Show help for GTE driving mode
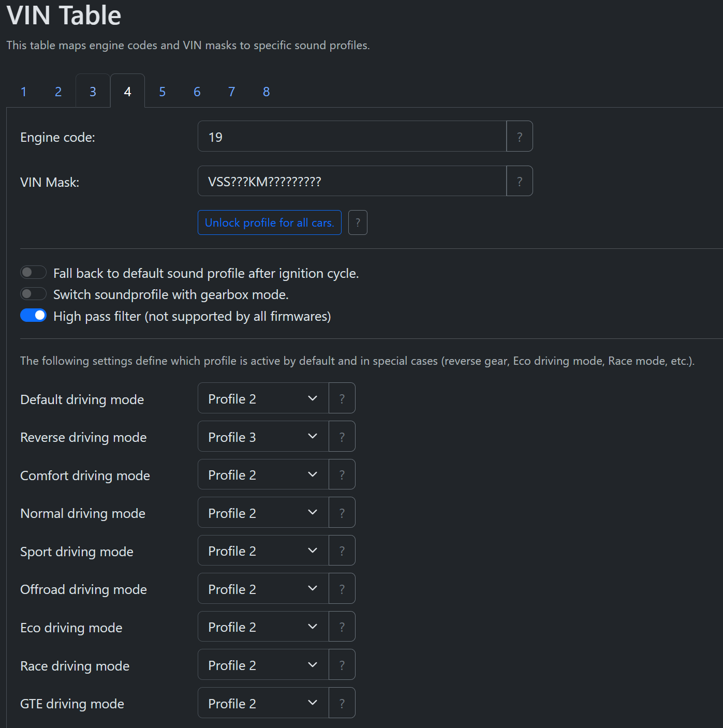This screenshot has height=728, width=723. (x=342, y=703)
